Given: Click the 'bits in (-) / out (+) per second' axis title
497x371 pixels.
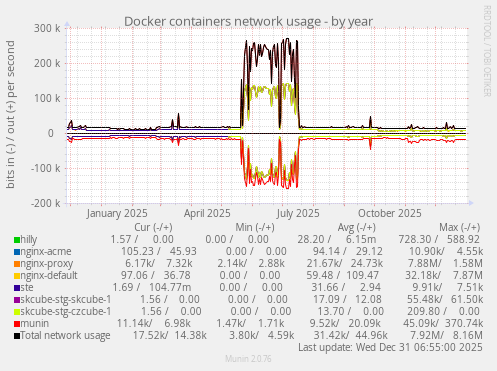Looking at the screenshot, I should pos(11,114).
